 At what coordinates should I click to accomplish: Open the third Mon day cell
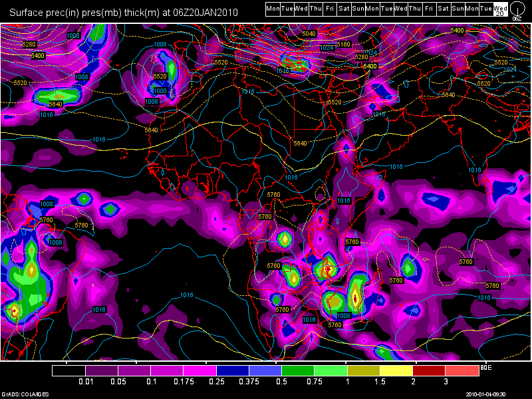tap(472, 9)
